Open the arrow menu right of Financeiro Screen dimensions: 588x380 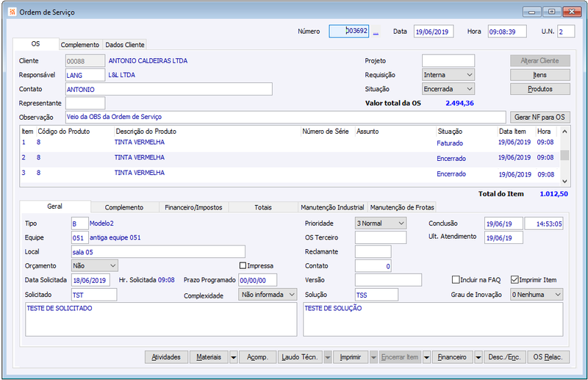tap(478, 357)
